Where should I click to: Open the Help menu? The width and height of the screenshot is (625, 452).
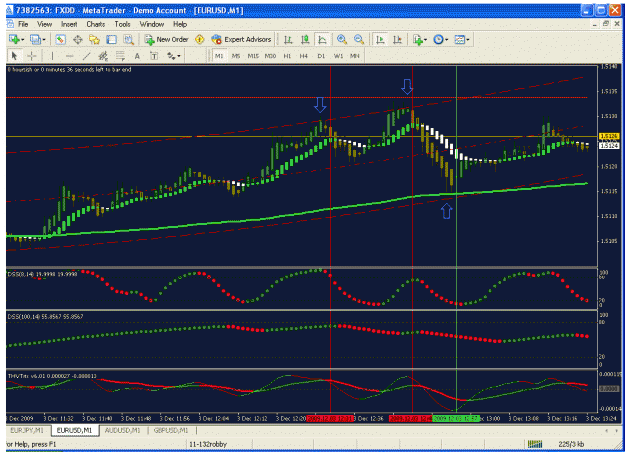pyautogui.click(x=180, y=24)
